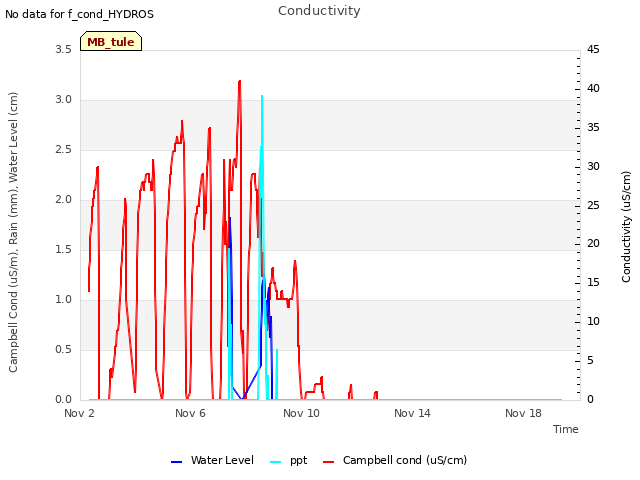Click the blue Water Level legend swatch
This screenshot has height=480, width=640.
click(x=176, y=462)
